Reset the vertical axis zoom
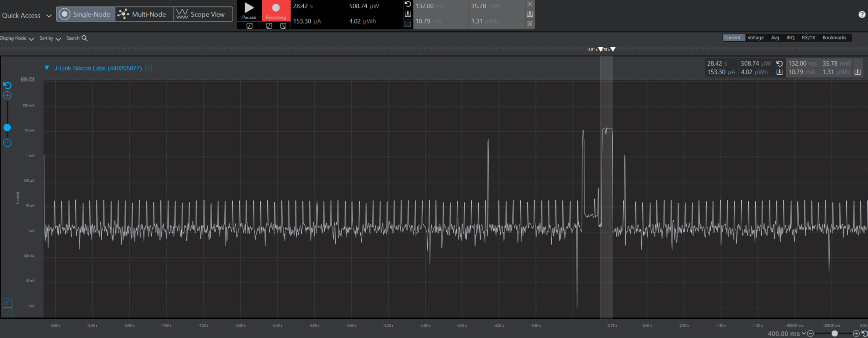The height and width of the screenshot is (338, 868). click(x=7, y=85)
